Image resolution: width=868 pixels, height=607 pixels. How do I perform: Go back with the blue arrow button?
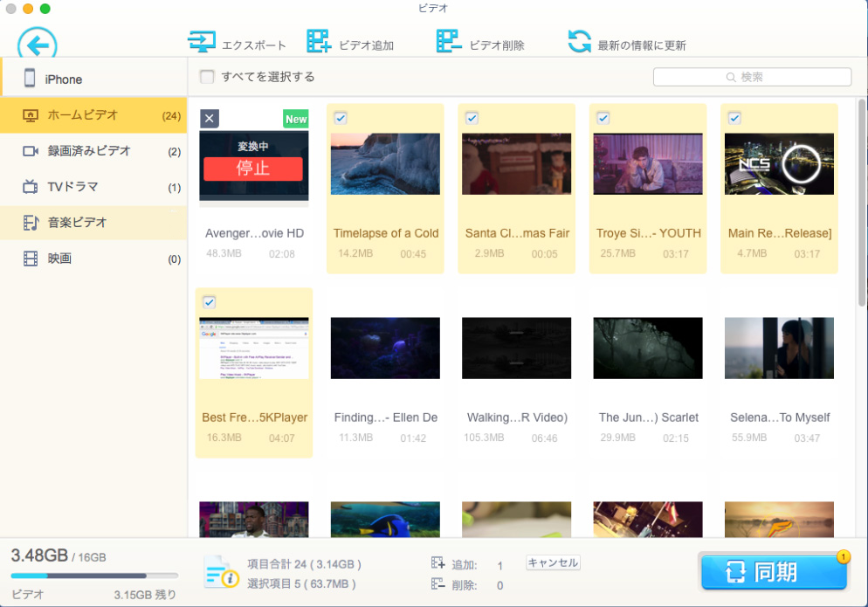[x=37, y=44]
